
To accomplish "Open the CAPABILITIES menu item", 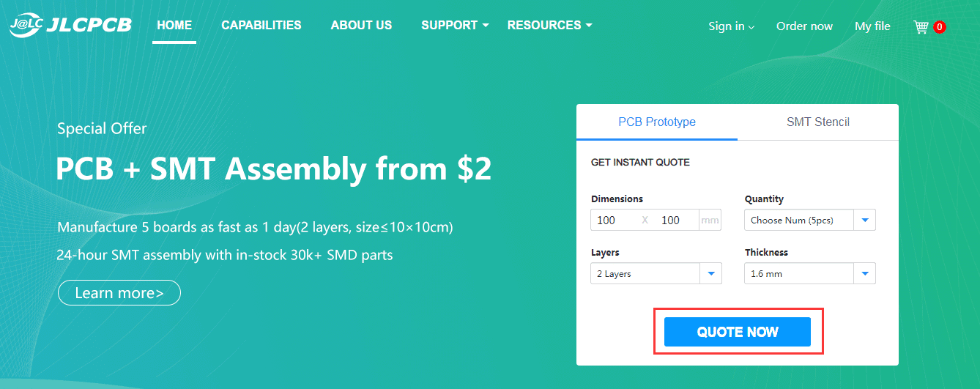I will click(x=261, y=26).
